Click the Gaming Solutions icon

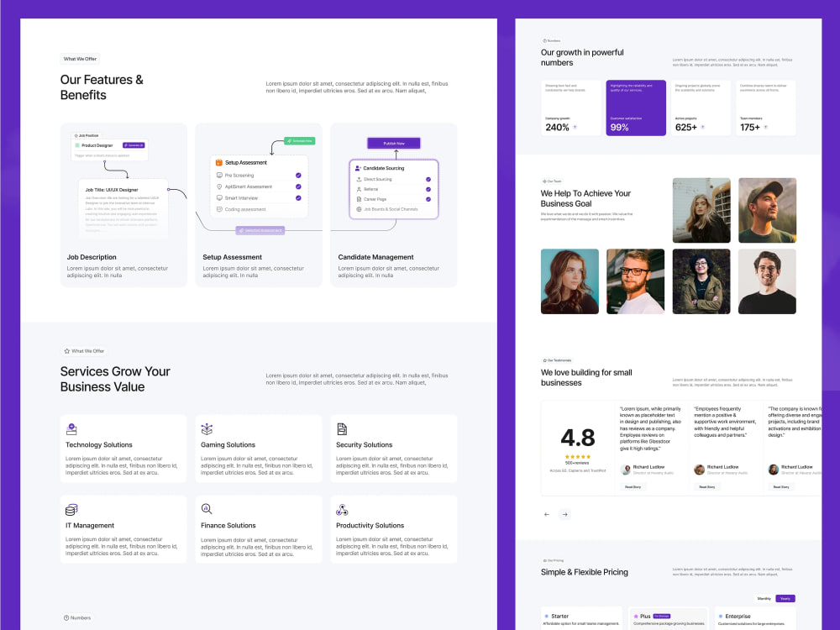point(207,429)
